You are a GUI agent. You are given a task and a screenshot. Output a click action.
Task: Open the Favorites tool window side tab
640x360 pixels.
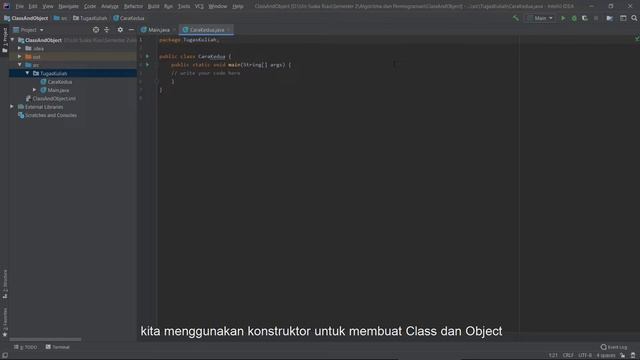pyautogui.click(x=5, y=322)
